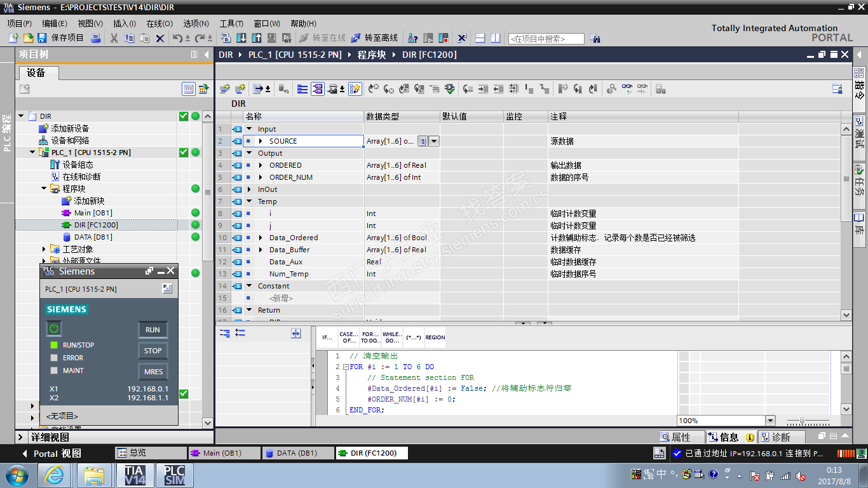This screenshot has width=868, height=488.
Task: Open the 在线(O) menu
Action: click(x=159, y=24)
